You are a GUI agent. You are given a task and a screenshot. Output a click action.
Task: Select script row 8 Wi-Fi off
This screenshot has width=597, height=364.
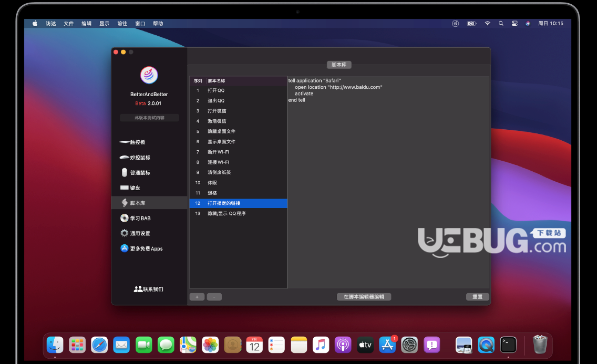coord(238,162)
